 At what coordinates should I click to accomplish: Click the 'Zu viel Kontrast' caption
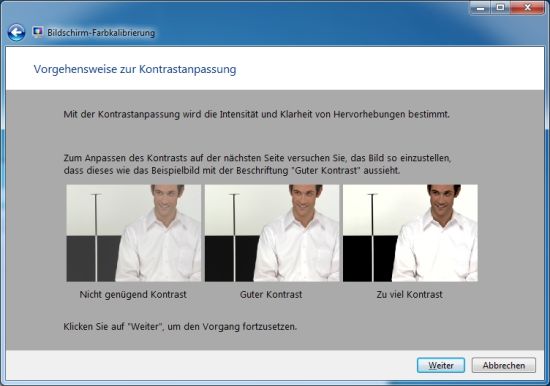(x=409, y=294)
